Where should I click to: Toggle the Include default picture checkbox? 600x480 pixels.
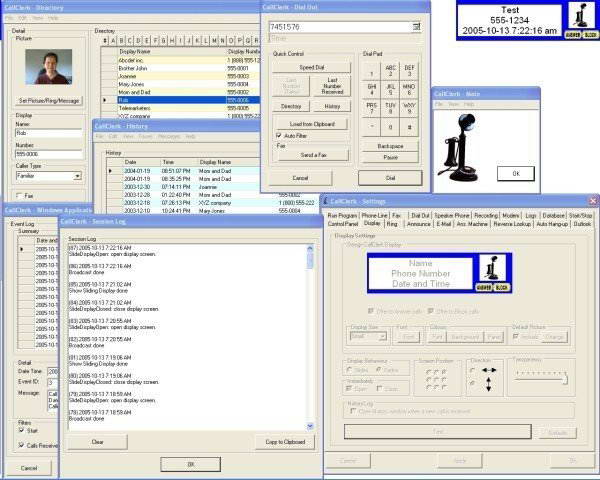pyautogui.click(x=516, y=336)
